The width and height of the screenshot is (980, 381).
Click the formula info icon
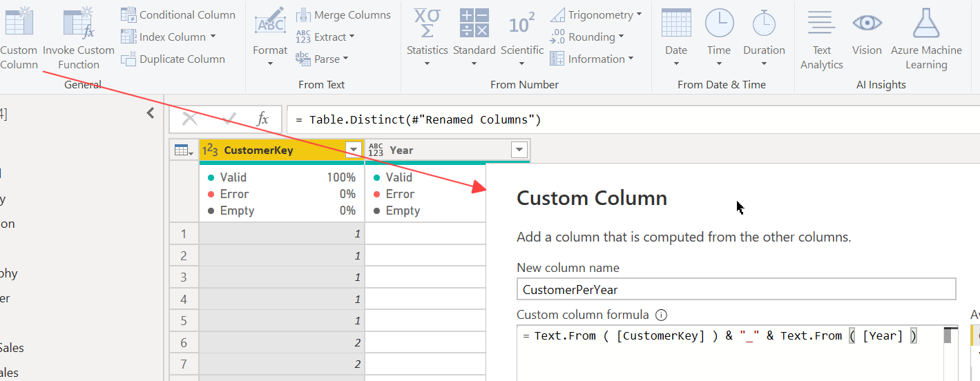[661, 315]
